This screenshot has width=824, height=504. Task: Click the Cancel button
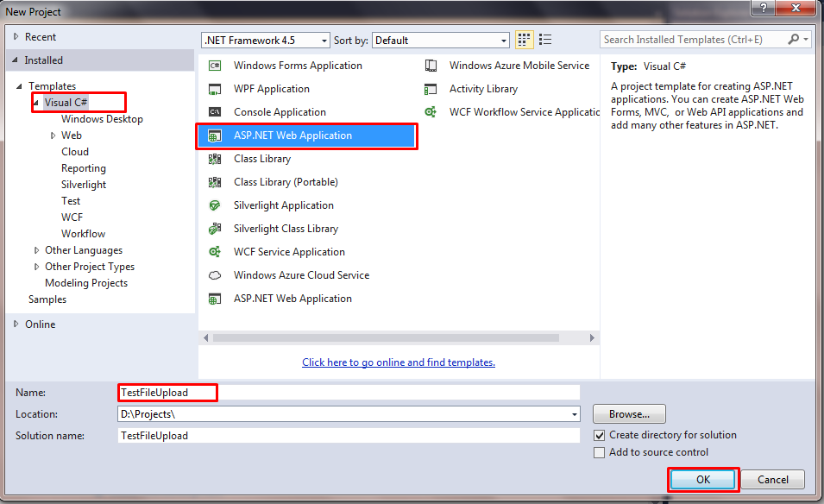pos(772,480)
